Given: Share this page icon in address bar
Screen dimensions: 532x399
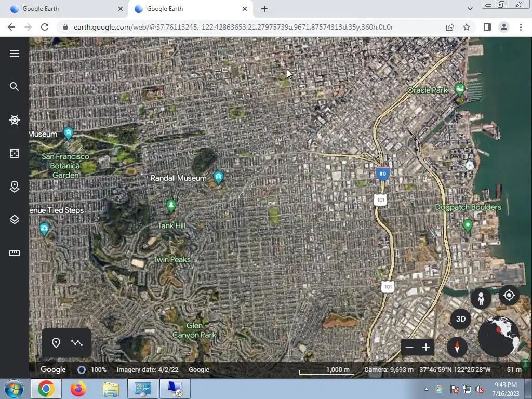Looking at the screenshot, I should [x=450, y=27].
